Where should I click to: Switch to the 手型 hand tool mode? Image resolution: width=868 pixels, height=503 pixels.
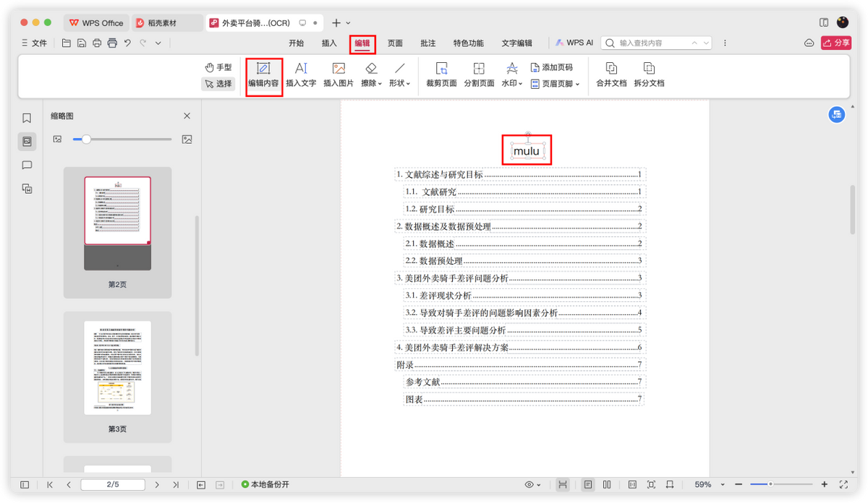218,67
